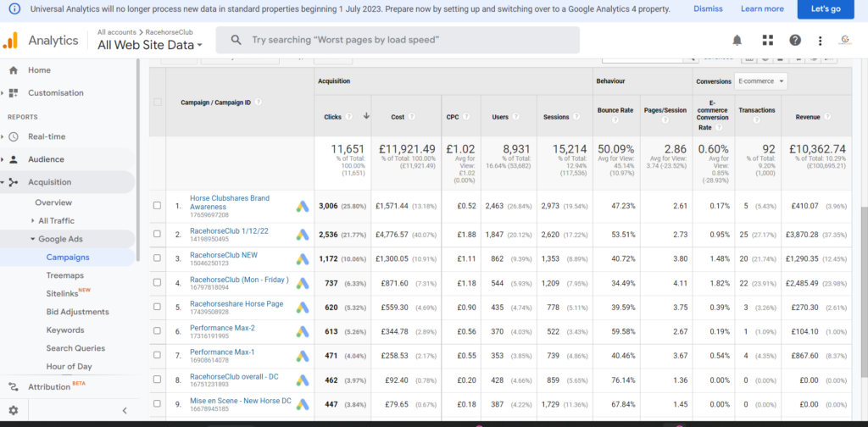
Task: Click the account avatar icon
Action: pos(845,40)
